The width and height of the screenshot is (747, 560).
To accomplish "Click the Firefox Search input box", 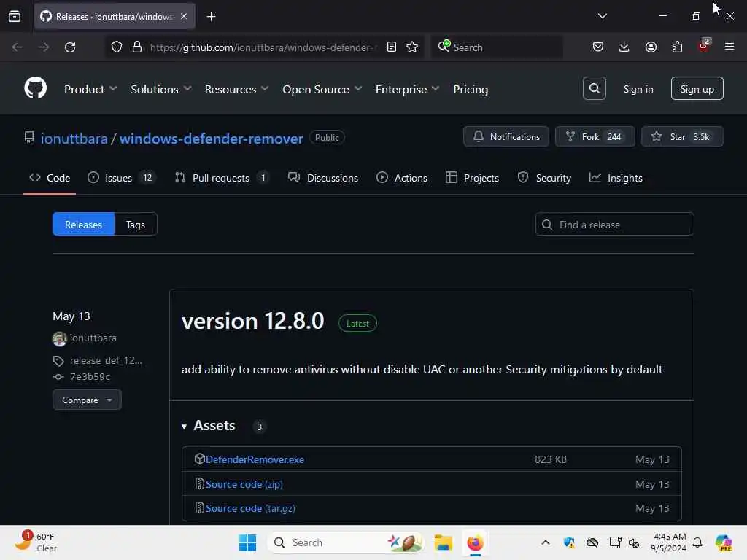I will coord(497,47).
